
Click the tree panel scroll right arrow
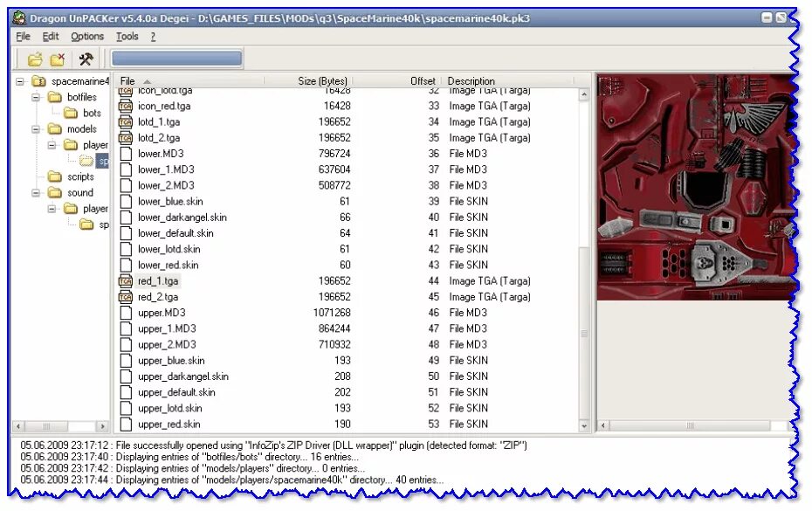coord(102,426)
